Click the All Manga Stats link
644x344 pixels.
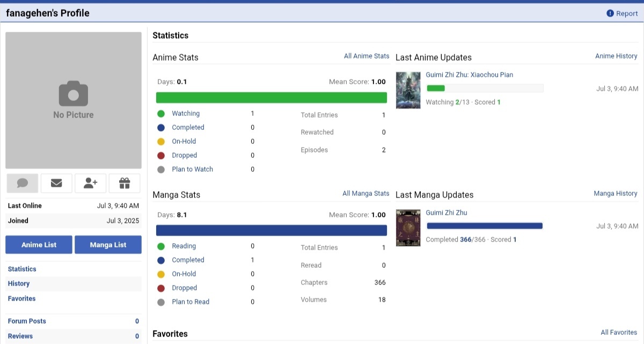pyautogui.click(x=366, y=193)
